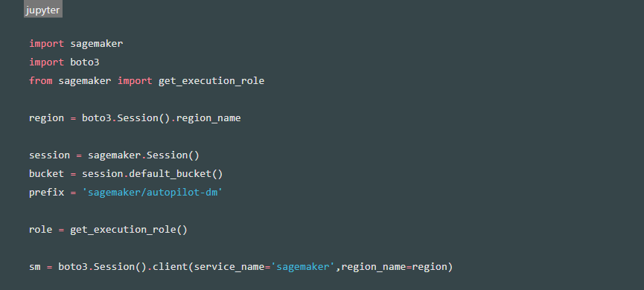Click the 'role' variable name

tap(41, 230)
